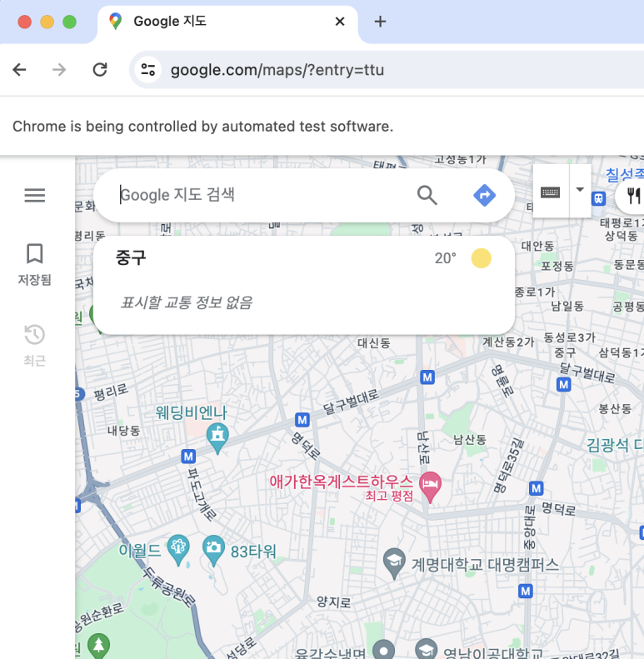Click the metro M icon below 계명대학교 대명캠퍼스
Viewport: 644px width, 659px height.
pos(526,591)
